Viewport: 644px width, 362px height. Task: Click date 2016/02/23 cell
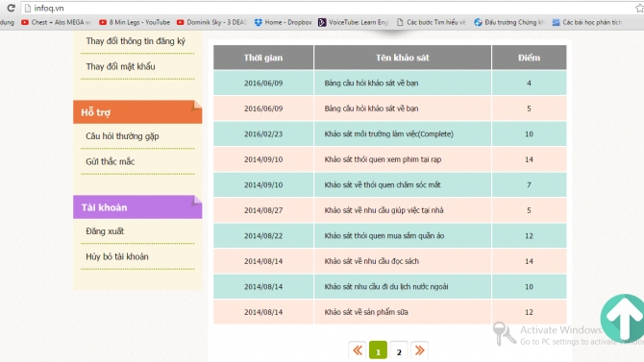point(263,133)
